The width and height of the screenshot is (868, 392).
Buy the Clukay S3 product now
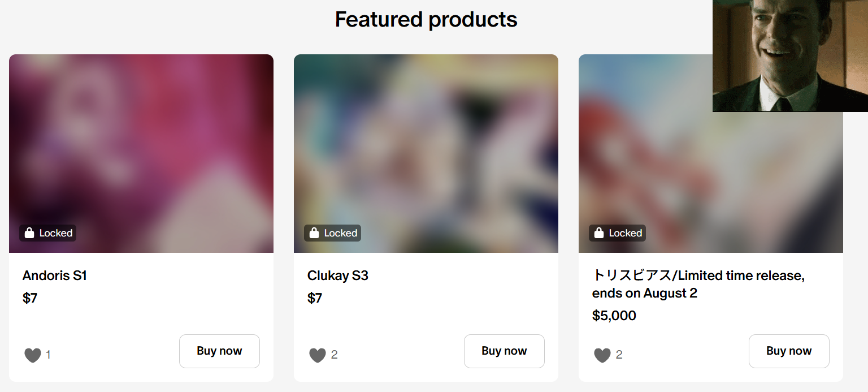click(504, 351)
